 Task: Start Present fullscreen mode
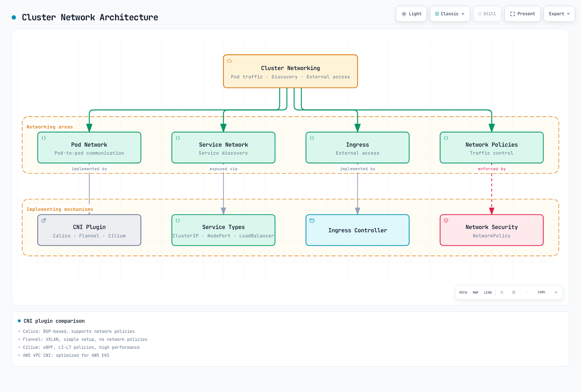(523, 14)
